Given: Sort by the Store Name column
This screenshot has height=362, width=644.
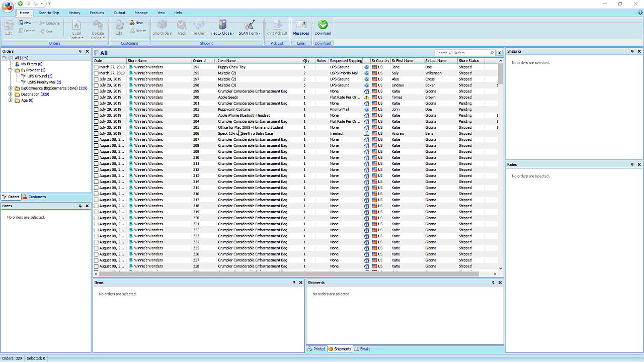Looking at the screenshot, I should (159, 61).
